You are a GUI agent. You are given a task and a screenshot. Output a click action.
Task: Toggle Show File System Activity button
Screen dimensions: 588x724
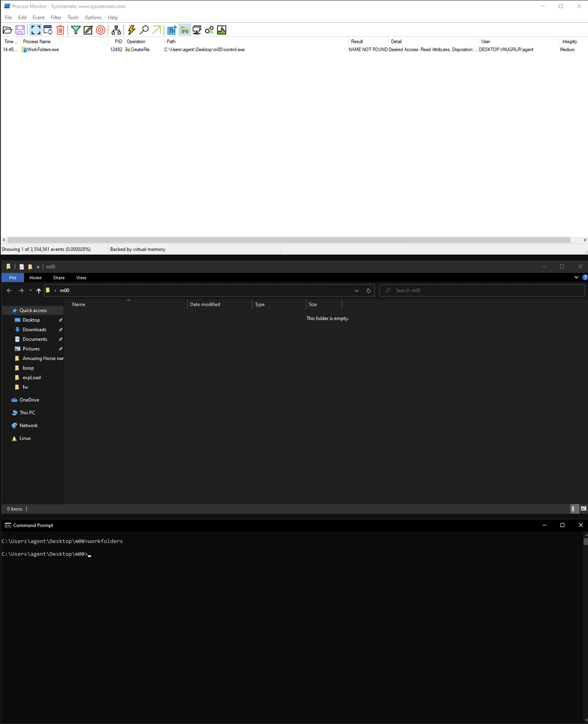pyautogui.click(x=185, y=30)
